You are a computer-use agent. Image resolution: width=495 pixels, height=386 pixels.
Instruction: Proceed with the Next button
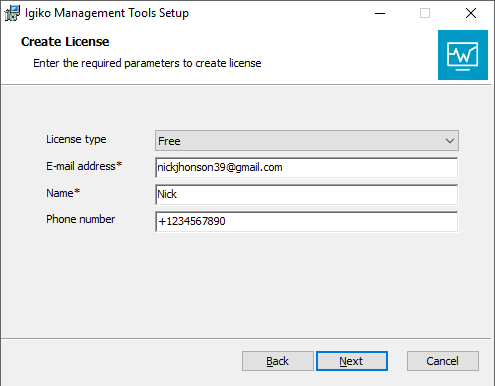click(x=352, y=361)
